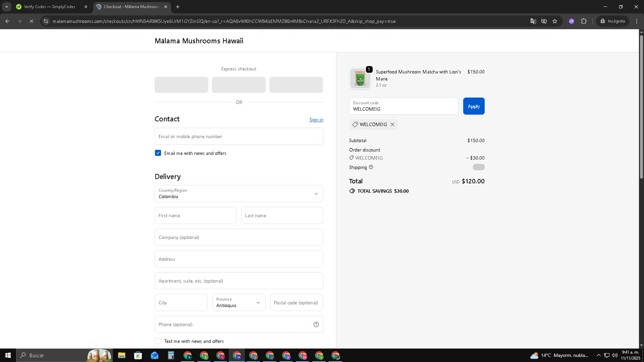
Task: Click the last express checkout placeholder button
Action: pyautogui.click(x=296, y=85)
